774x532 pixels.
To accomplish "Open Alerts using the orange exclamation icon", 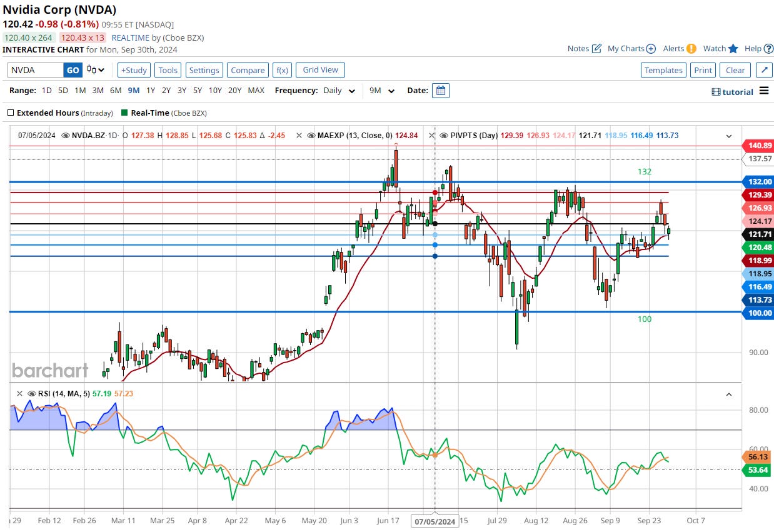I will [691, 48].
